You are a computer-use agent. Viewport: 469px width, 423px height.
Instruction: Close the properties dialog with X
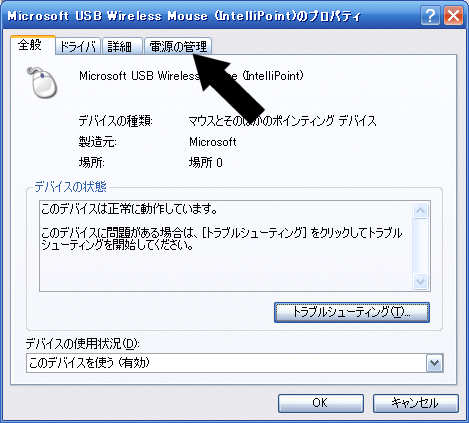coord(453,16)
